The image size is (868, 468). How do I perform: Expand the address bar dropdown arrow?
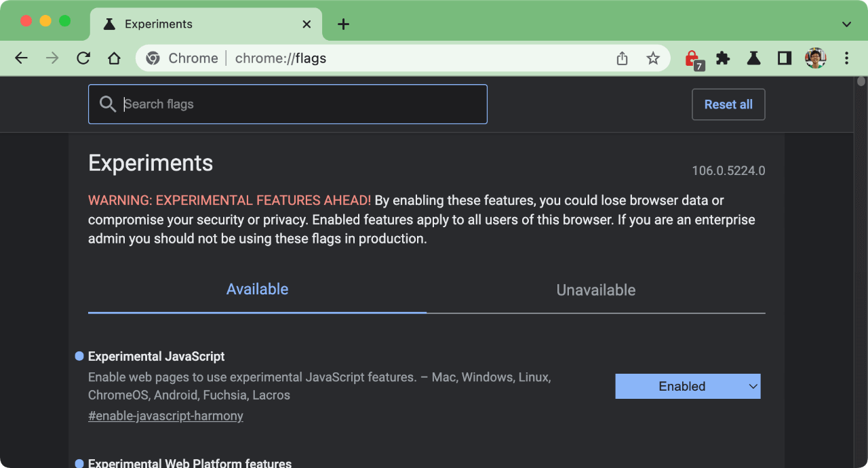[x=846, y=24]
